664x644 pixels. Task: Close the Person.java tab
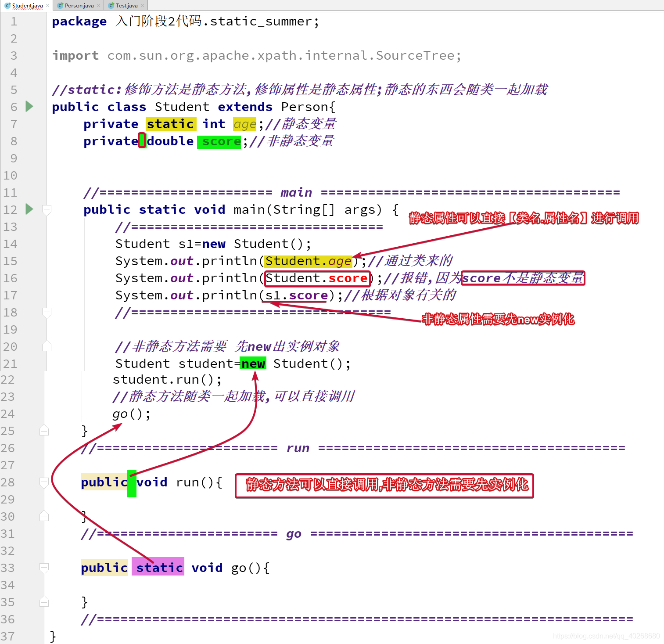tap(98, 6)
